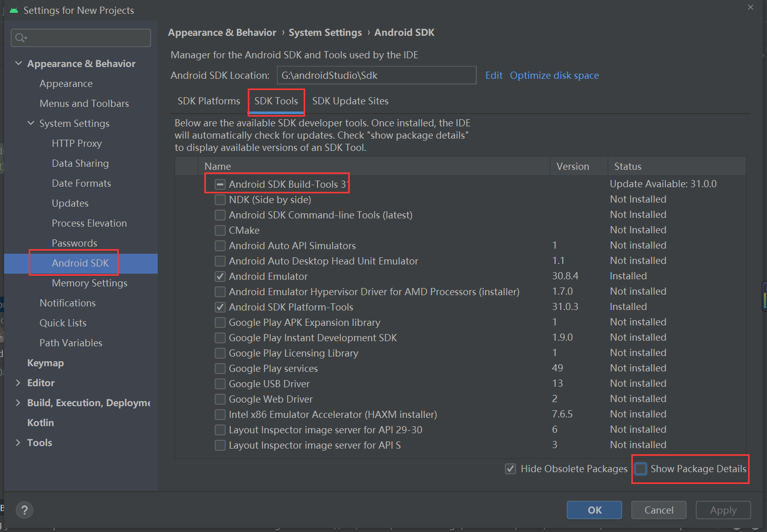Open the search filter dropdown arrow
Viewport: 767px width, 532px height.
point(27,38)
